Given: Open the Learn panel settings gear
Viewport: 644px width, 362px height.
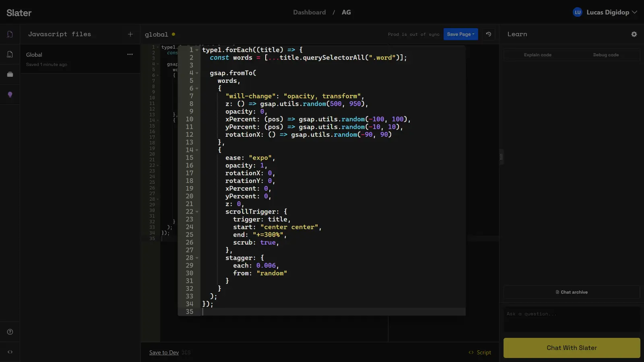Looking at the screenshot, I should (x=634, y=34).
